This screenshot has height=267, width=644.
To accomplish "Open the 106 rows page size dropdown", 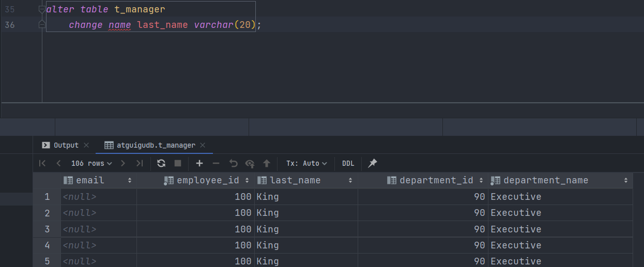I will (91, 163).
